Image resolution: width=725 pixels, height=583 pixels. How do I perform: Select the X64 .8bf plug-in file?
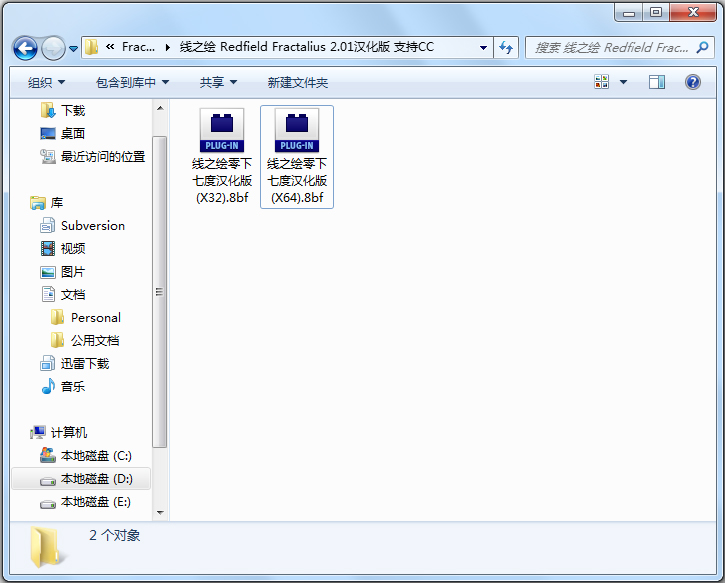(297, 156)
